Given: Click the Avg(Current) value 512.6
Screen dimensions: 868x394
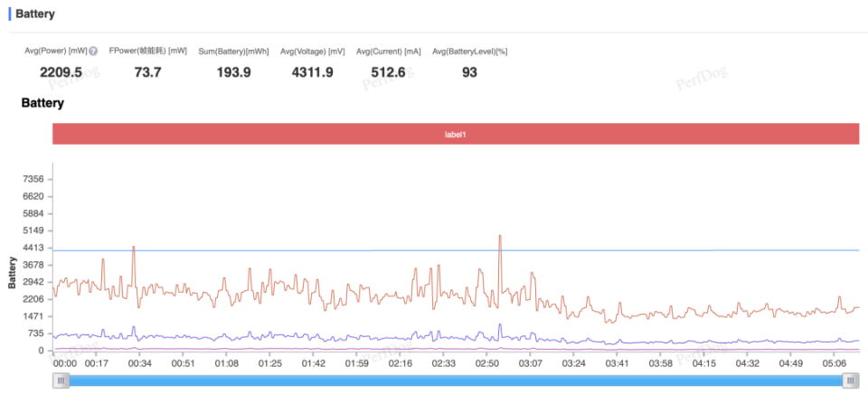Looking at the screenshot, I should tap(388, 72).
